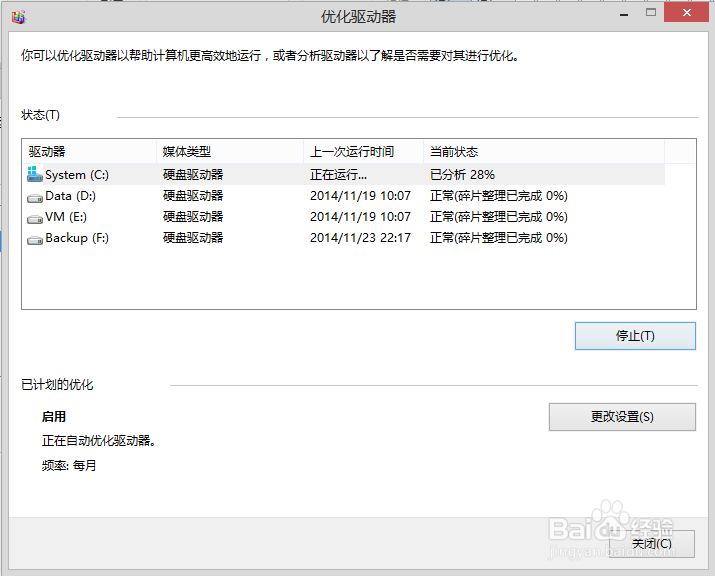This screenshot has height=576, width=715.
Task: Click Data (D:) last run 2014/11/19 10:07
Action: [360, 196]
